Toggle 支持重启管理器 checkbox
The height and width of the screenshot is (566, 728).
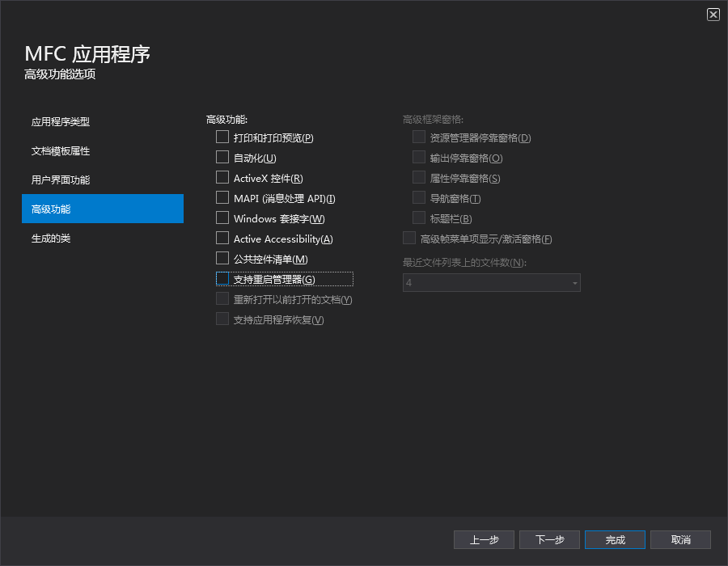point(222,278)
